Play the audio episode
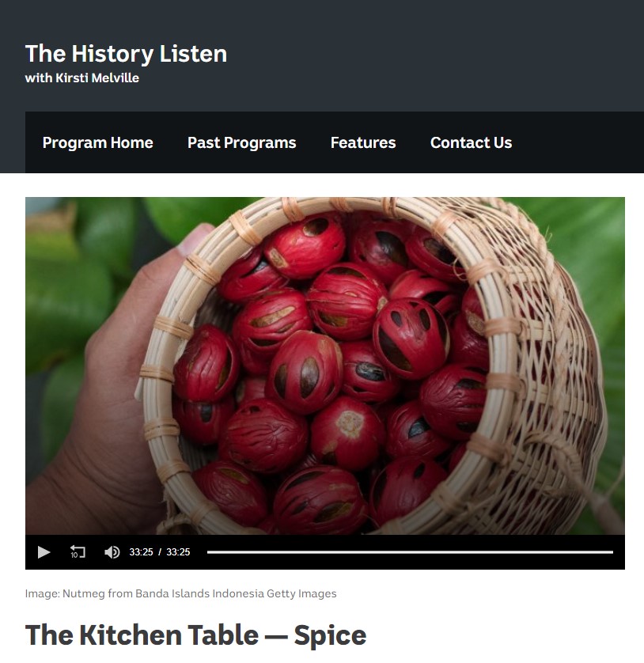 coord(44,552)
